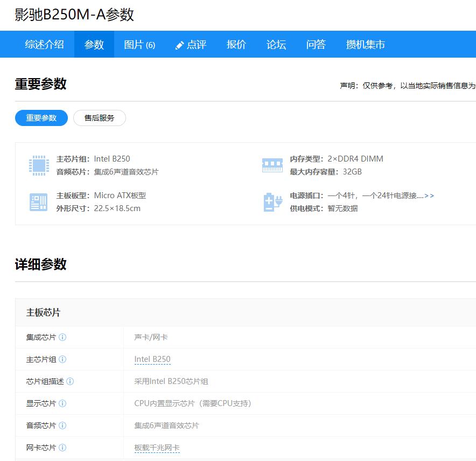
Task: Go to the 报价 tab
Action: [236, 45]
